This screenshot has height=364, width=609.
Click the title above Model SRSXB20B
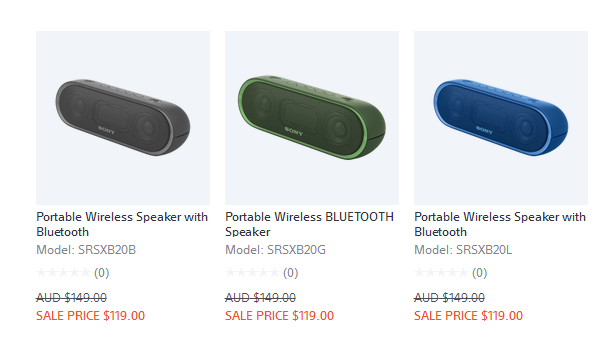pos(122,224)
